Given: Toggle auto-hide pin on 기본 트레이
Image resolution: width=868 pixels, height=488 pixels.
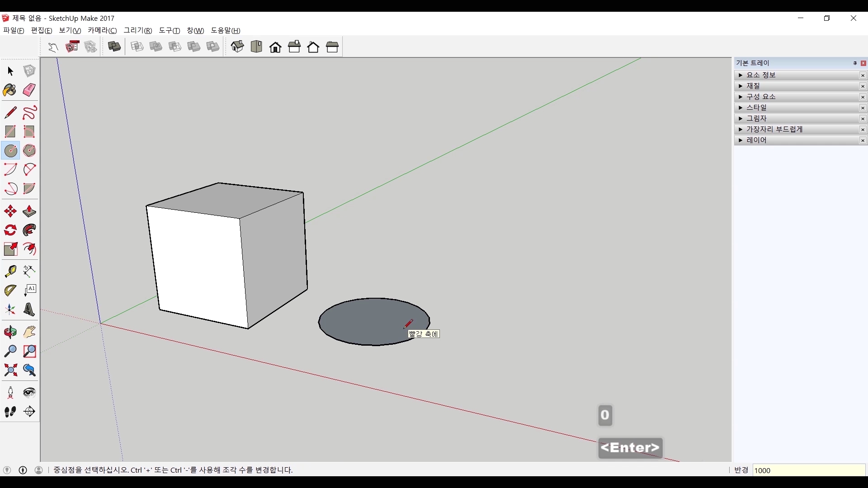Looking at the screenshot, I should 855,63.
